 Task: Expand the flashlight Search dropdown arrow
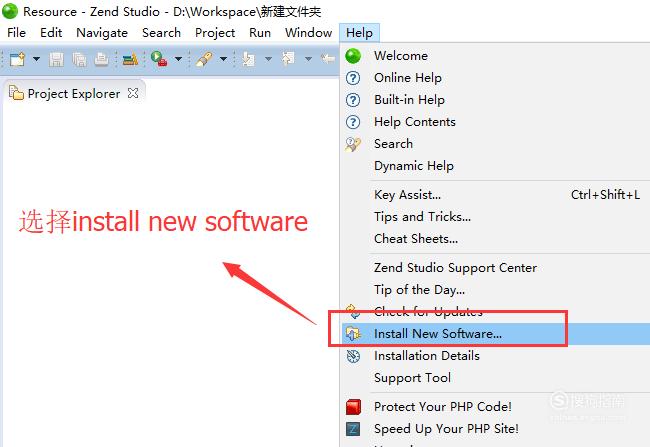tap(223, 59)
